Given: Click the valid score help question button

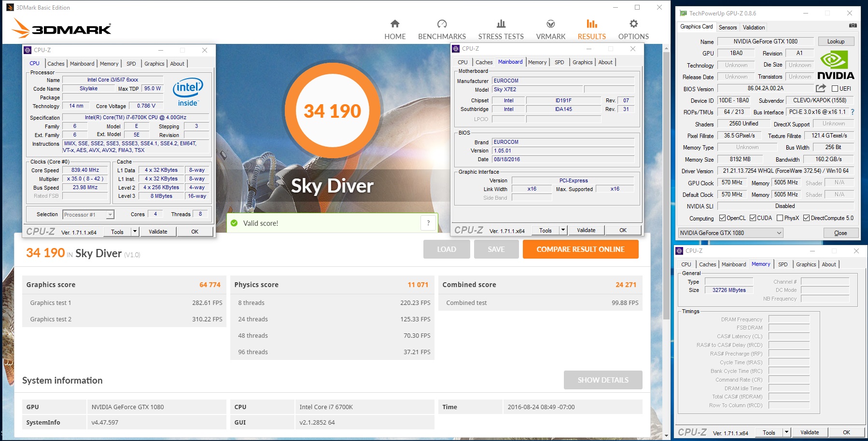Looking at the screenshot, I should point(428,223).
